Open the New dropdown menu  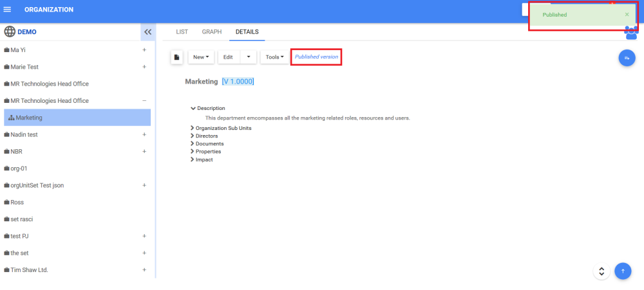coord(201,57)
